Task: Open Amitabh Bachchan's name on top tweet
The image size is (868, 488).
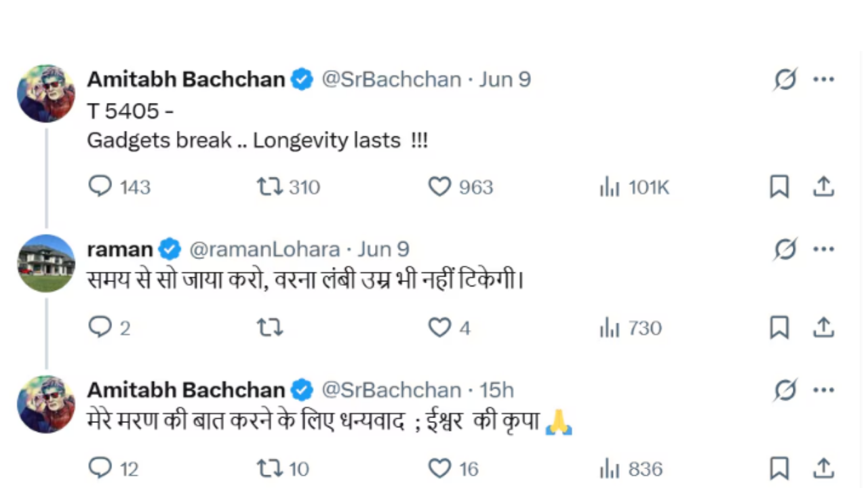Action: (186, 80)
